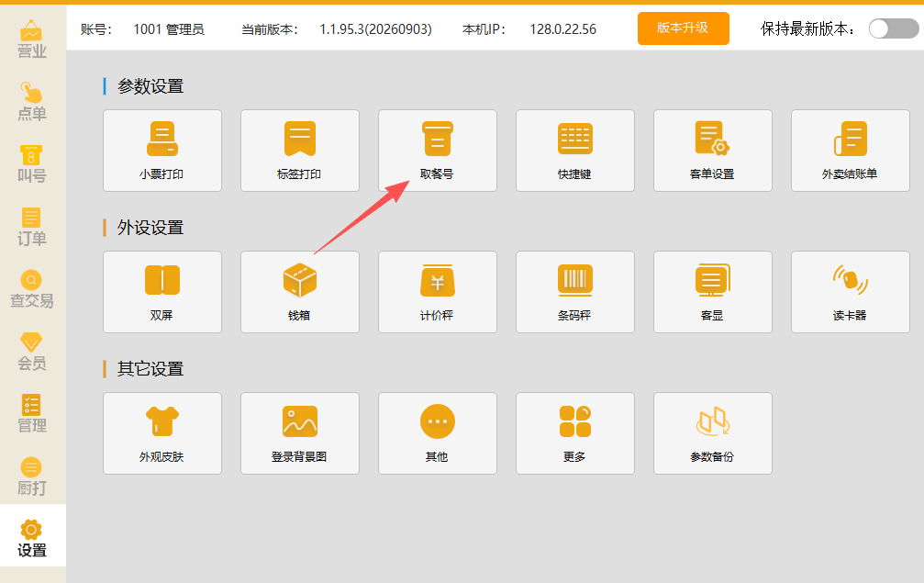This screenshot has width=924, height=583.
Task: Open 厨打 kitchen printing in sidebar
Action: click(32, 476)
